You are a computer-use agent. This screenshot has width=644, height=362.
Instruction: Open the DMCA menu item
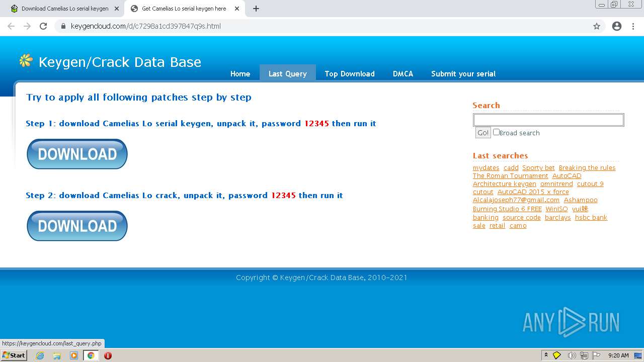(x=403, y=73)
